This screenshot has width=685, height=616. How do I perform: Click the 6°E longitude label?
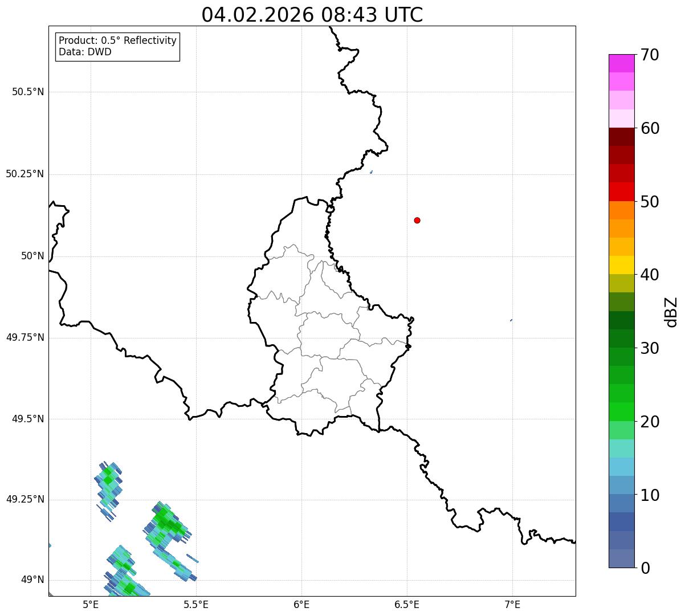tap(301, 605)
